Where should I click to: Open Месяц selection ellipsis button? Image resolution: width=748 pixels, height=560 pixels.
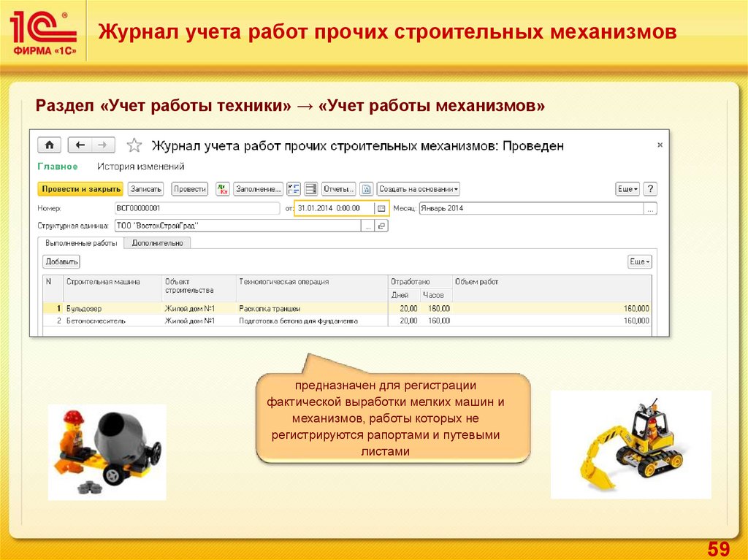[649, 208]
